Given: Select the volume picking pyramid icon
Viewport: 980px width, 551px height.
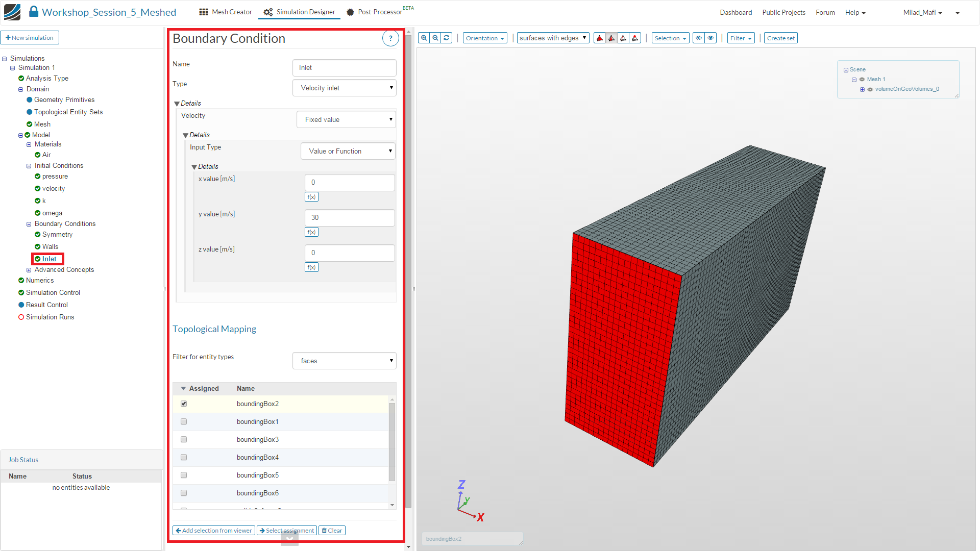Looking at the screenshot, I should tap(600, 38).
